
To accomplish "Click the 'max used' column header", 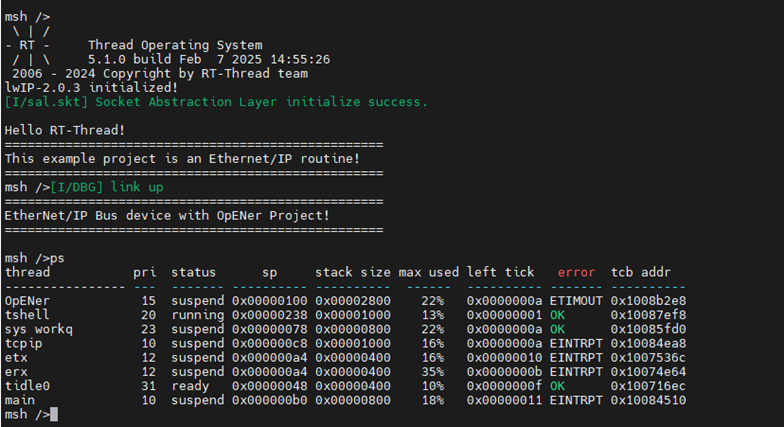I will click(428, 272).
